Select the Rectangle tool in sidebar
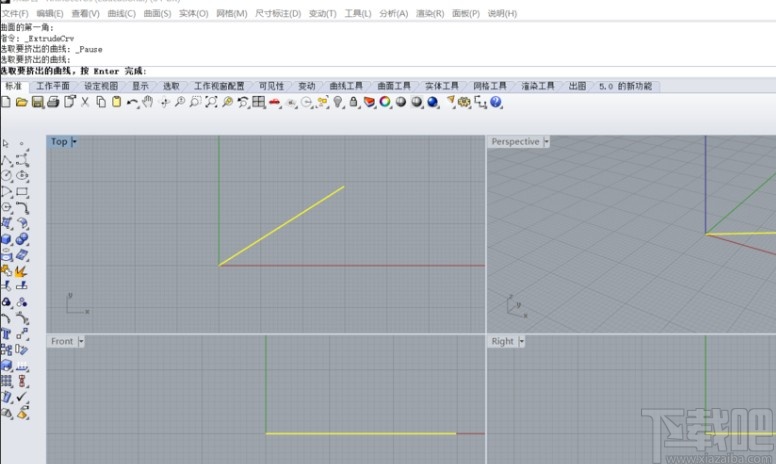This screenshot has height=464, width=776. [x=22, y=191]
